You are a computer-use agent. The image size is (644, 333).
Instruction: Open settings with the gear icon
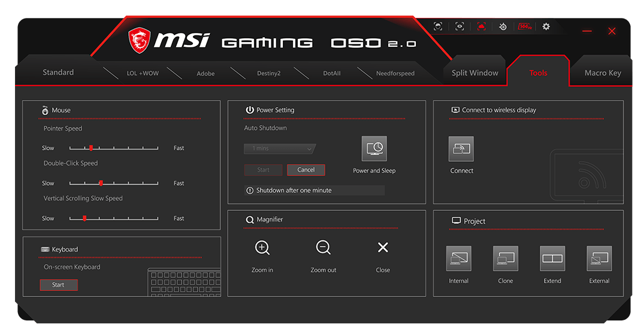point(546,26)
